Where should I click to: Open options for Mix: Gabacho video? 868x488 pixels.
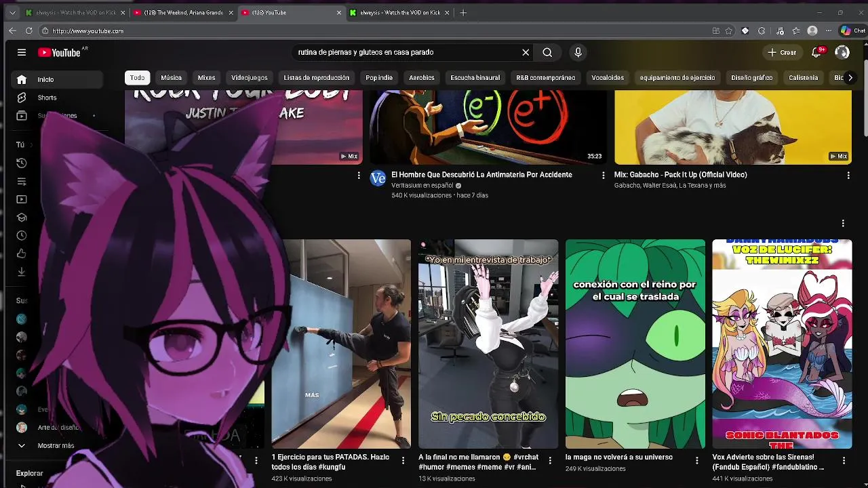[x=848, y=175]
